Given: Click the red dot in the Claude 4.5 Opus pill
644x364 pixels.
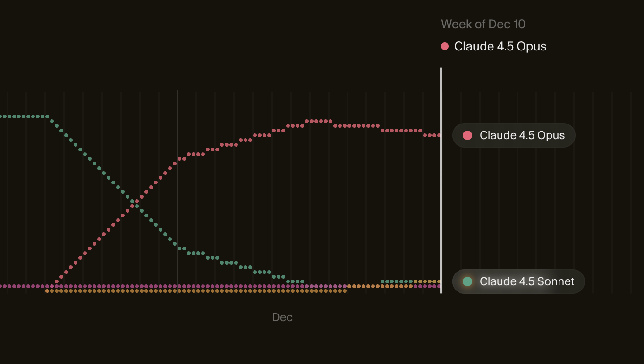Looking at the screenshot, I should coord(467,135).
